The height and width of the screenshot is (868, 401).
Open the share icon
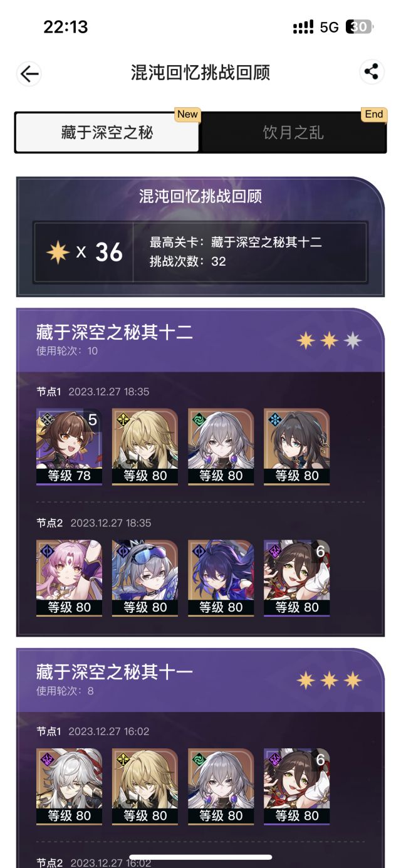coord(372,71)
